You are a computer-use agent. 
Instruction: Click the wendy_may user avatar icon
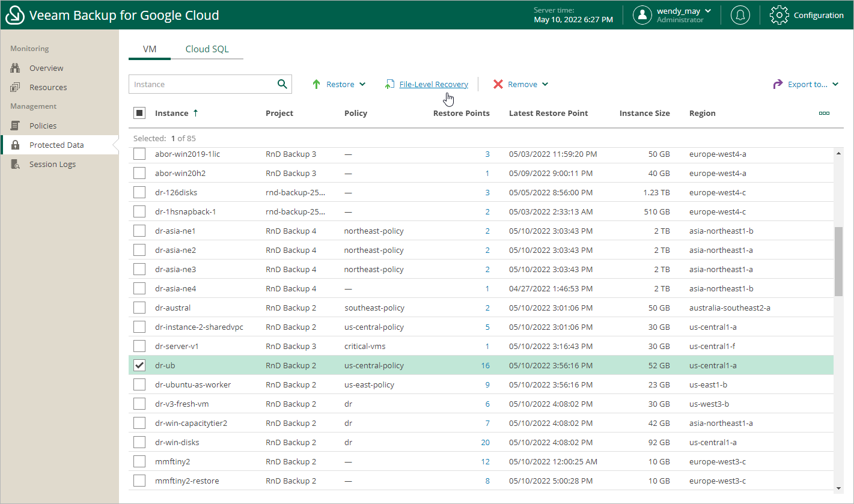[642, 15]
